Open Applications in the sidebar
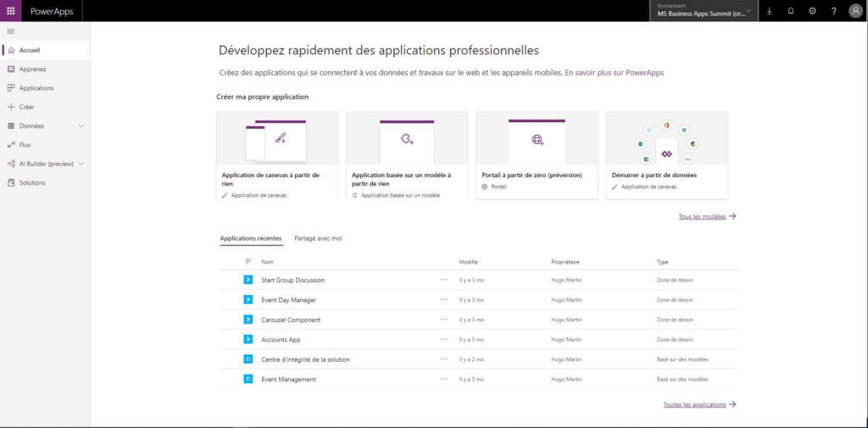Image resolution: width=868 pixels, height=428 pixels. (x=45, y=88)
